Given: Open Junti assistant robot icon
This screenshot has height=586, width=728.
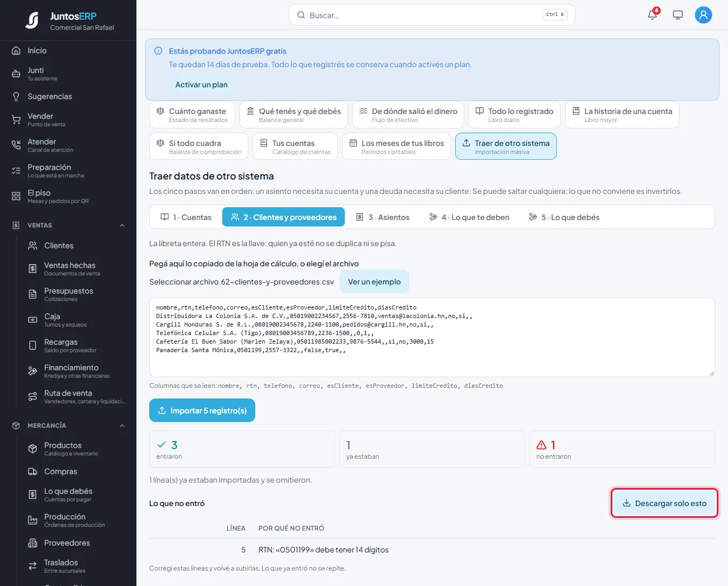Looking at the screenshot, I should click(16, 74).
